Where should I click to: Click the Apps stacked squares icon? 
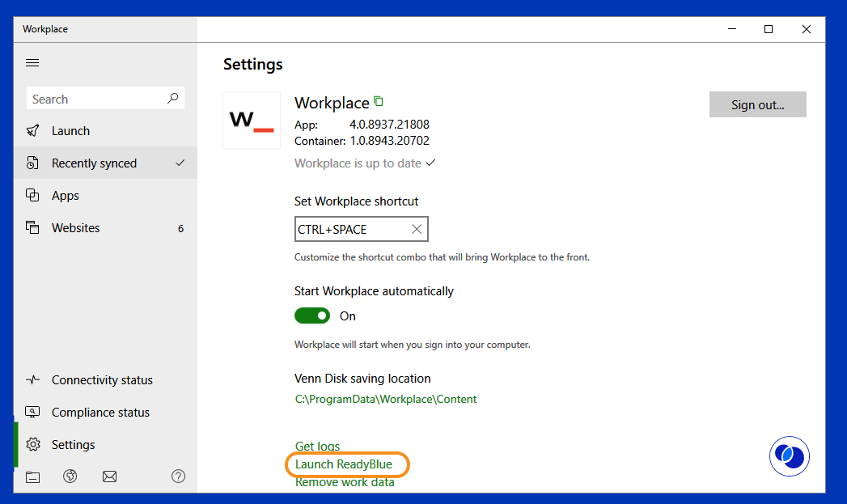[33, 196]
